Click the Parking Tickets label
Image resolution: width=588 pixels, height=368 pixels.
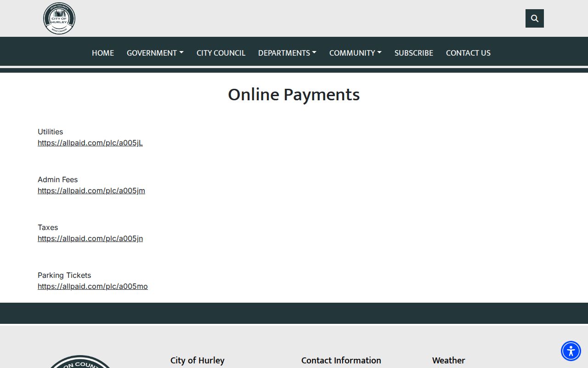[x=64, y=275]
